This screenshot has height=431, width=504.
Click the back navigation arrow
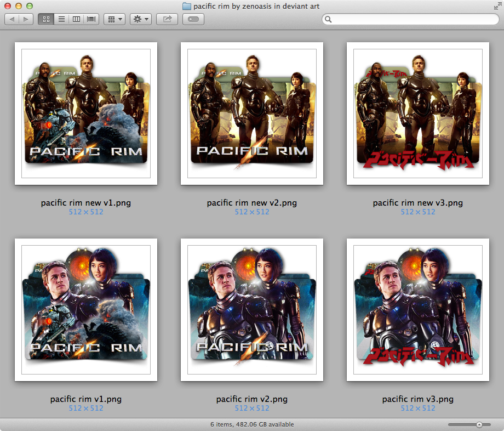click(12, 19)
